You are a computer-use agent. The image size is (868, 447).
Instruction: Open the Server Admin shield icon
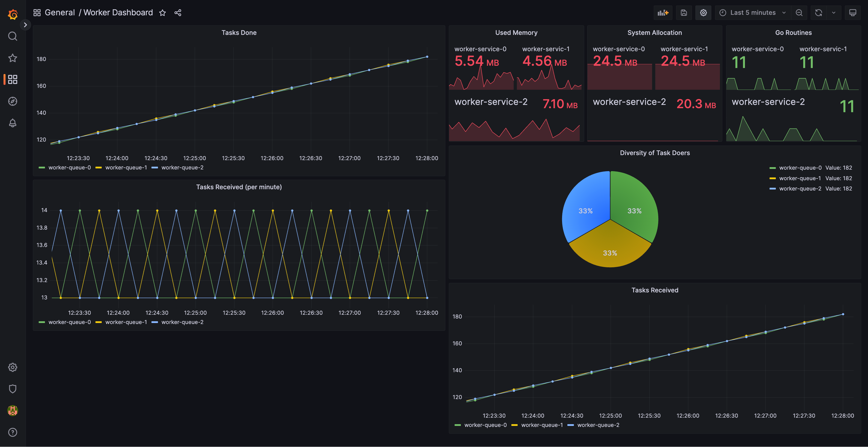point(13,389)
